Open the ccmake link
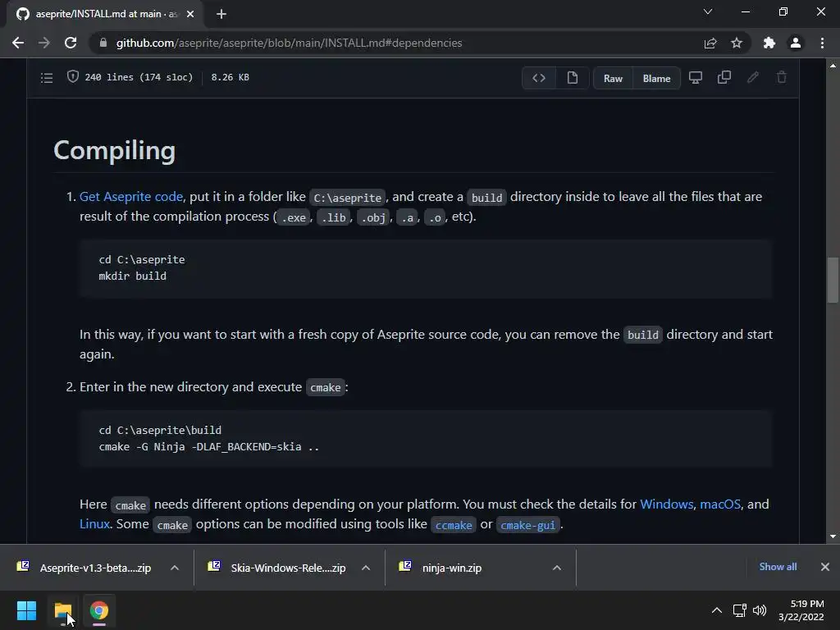 click(454, 525)
